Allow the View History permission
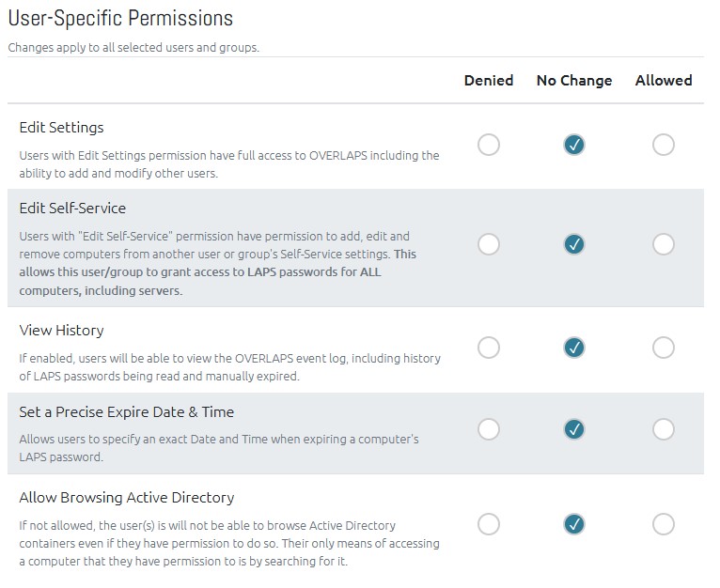The image size is (720, 588). (x=664, y=348)
